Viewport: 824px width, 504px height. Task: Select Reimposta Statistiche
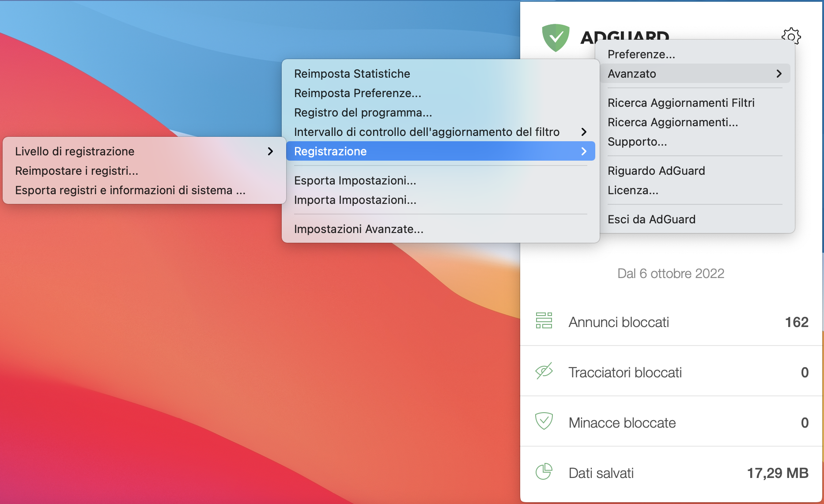[x=441, y=74]
